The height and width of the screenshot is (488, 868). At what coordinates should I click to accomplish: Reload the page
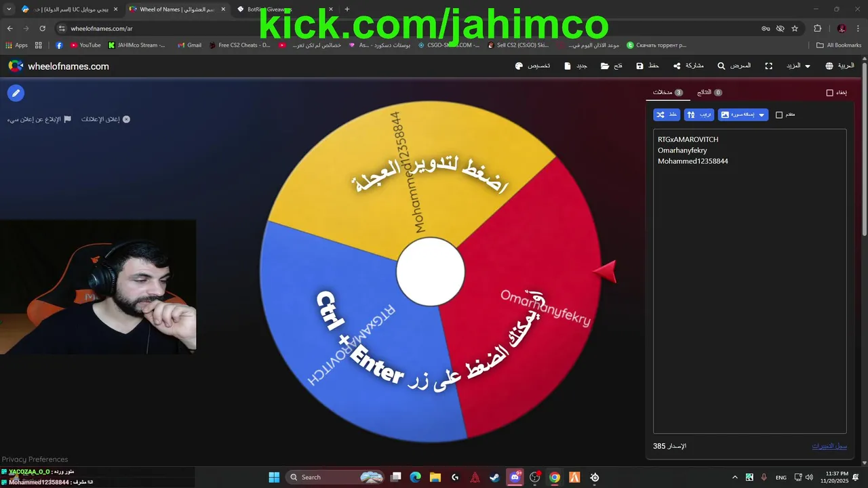coord(43,28)
